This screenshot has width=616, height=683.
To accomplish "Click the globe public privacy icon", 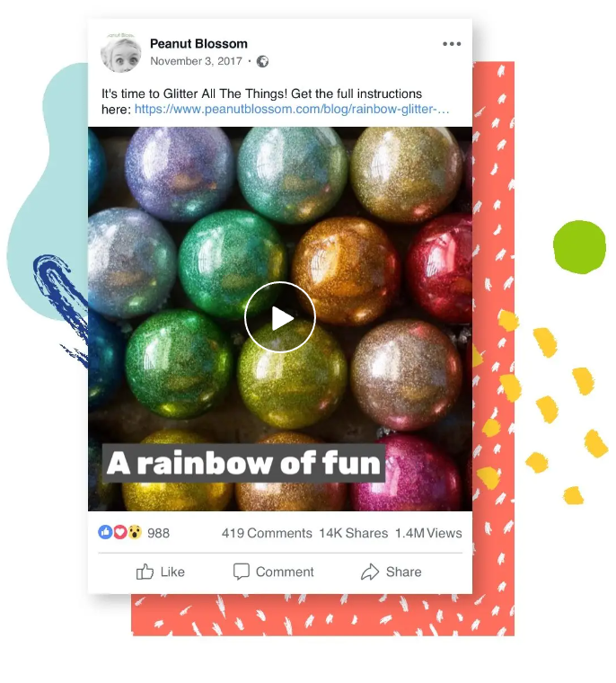I will [262, 61].
